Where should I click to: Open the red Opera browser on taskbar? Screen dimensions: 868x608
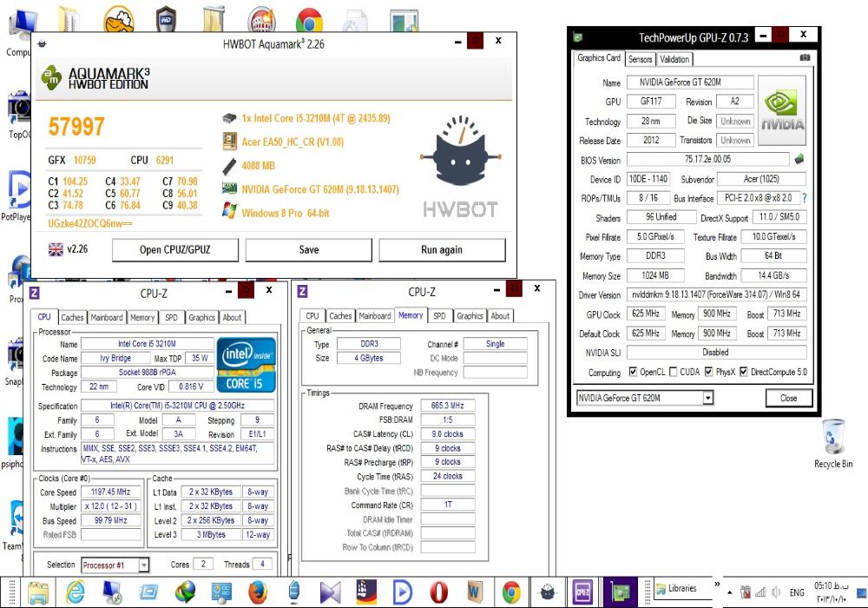439,592
